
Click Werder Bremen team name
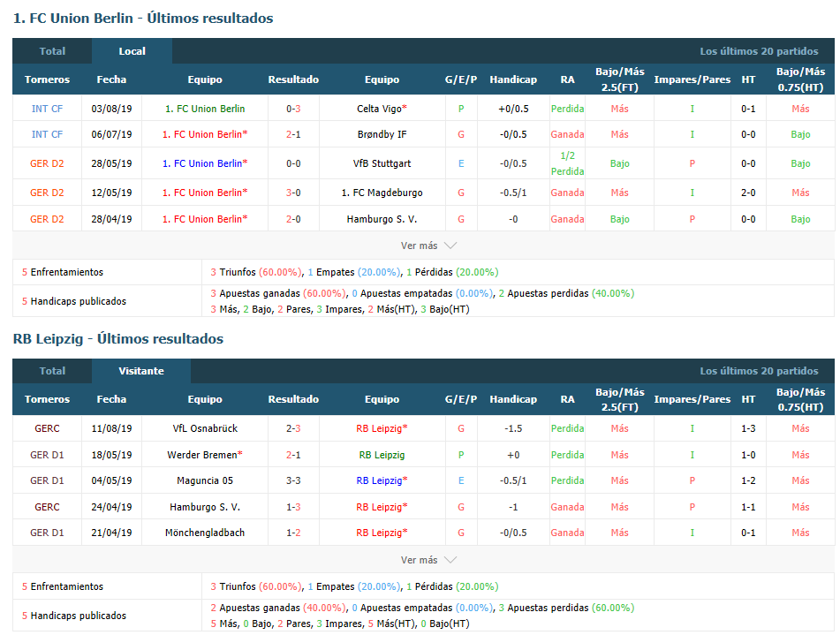(x=202, y=455)
